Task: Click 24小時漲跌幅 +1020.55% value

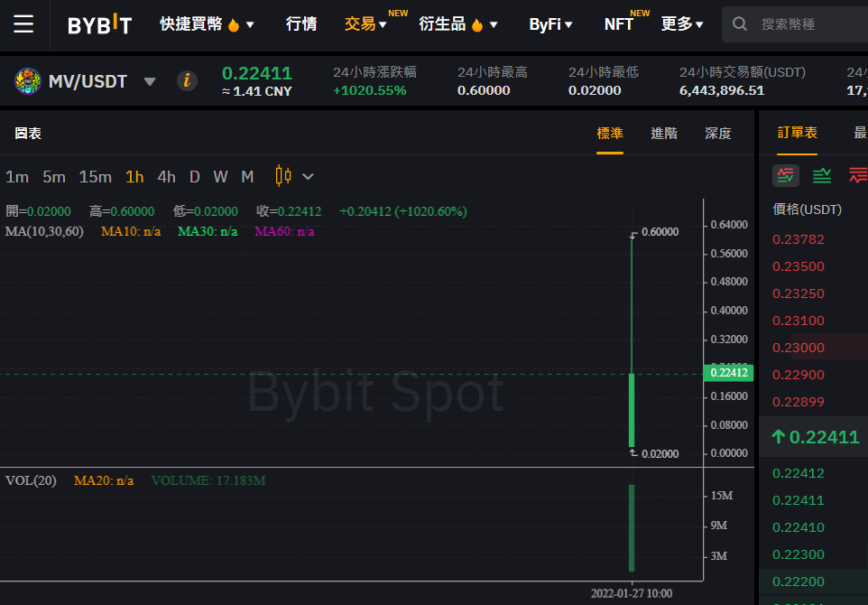Action: [x=370, y=91]
